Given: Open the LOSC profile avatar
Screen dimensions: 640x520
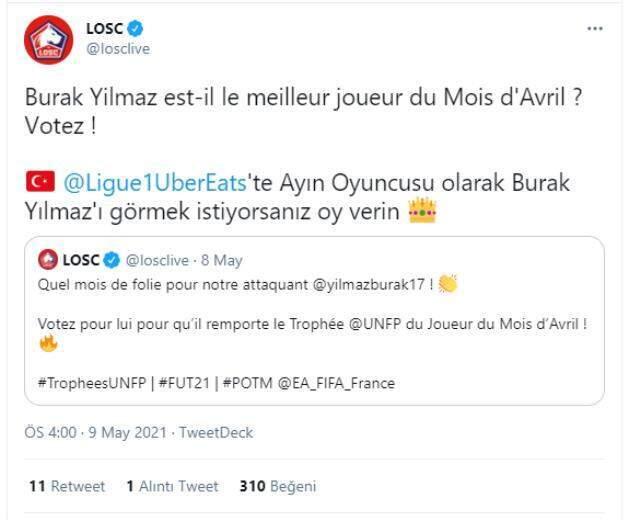Looking at the screenshot, I should pyautogui.click(x=49, y=40).
